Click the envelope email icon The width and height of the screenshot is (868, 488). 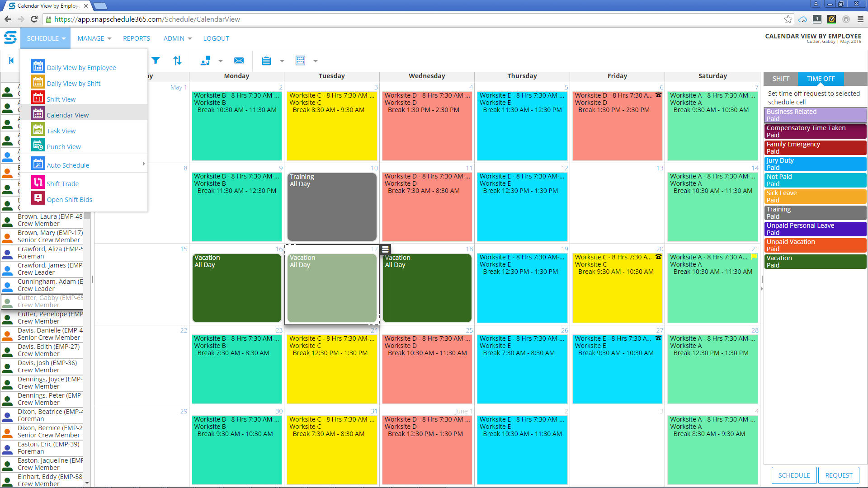tap(239, 61)
